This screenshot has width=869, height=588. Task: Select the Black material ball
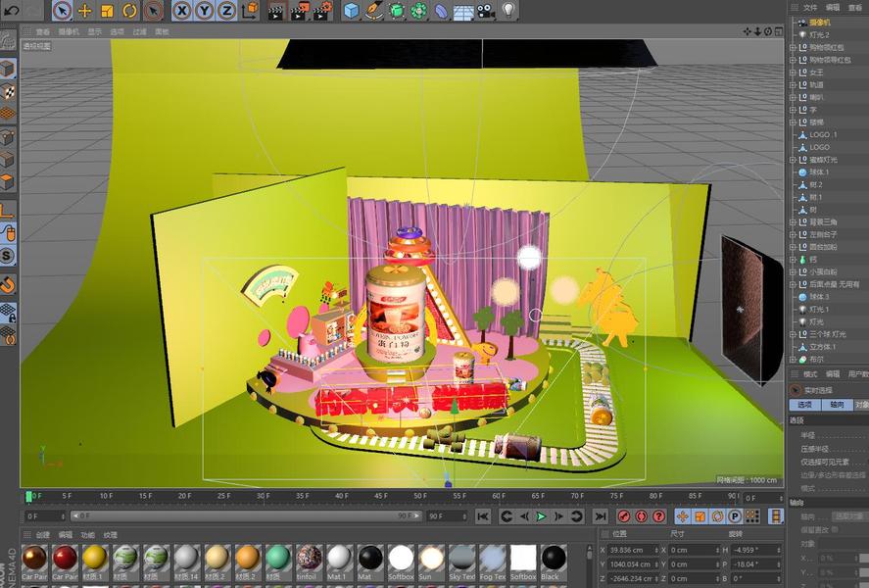point(554,558)
